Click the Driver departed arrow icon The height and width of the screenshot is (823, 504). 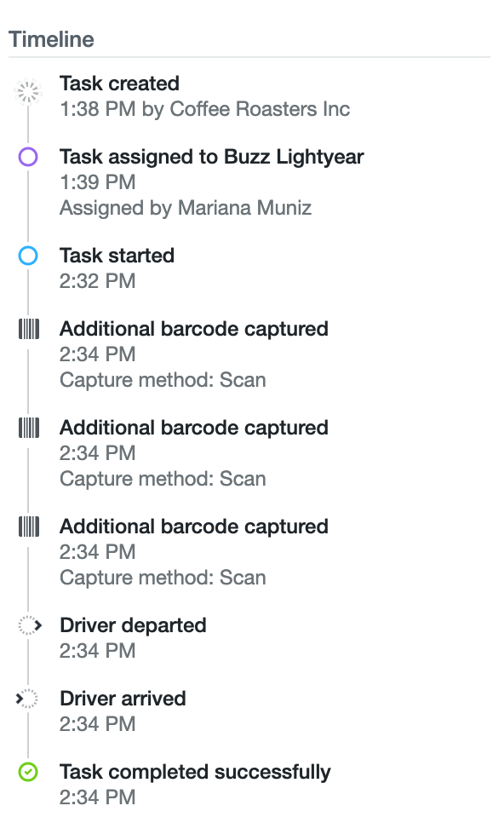pyautogui.click(x=29, y=625)
